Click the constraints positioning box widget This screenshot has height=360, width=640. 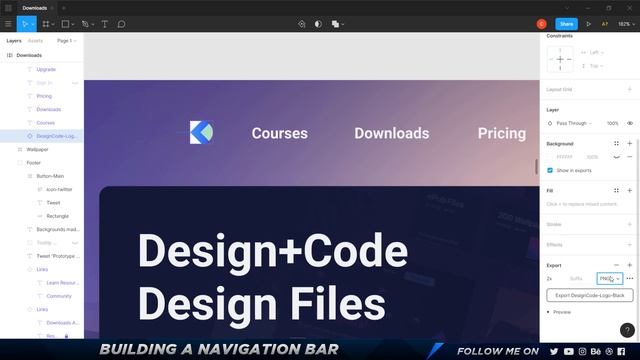click(560, 59)
